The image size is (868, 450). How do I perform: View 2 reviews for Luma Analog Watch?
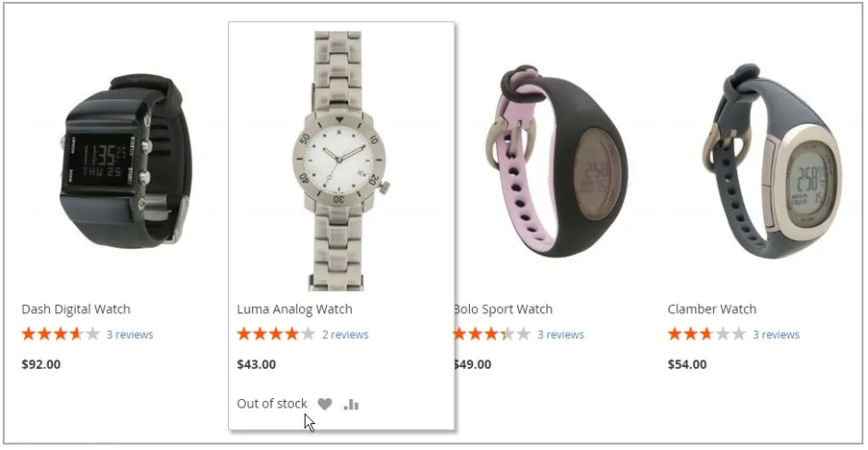tap(345, 334)
